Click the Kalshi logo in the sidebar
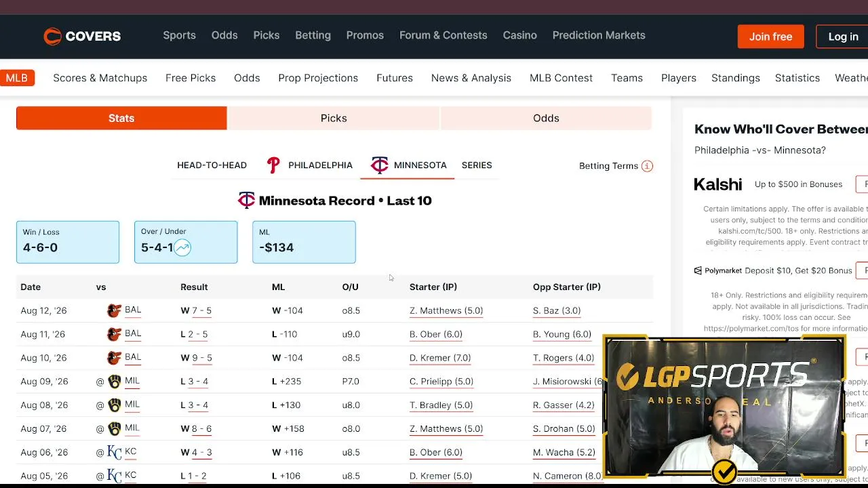868x488 pixels. tap(718, 184)
